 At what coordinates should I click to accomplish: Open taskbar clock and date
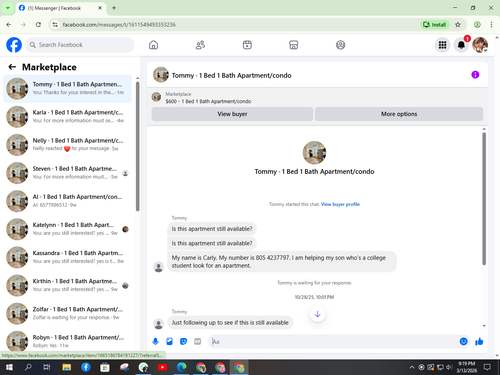click(x=466, y=367)
